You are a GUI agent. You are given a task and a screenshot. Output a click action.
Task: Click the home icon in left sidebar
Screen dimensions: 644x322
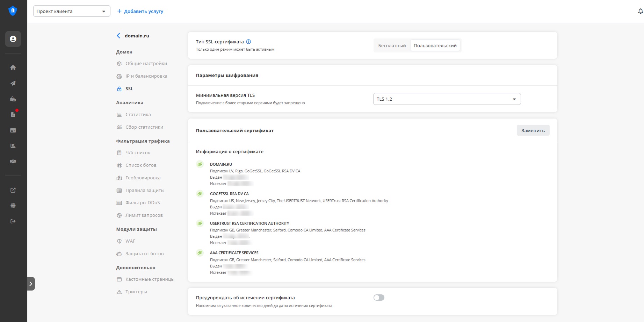point(13,67)
